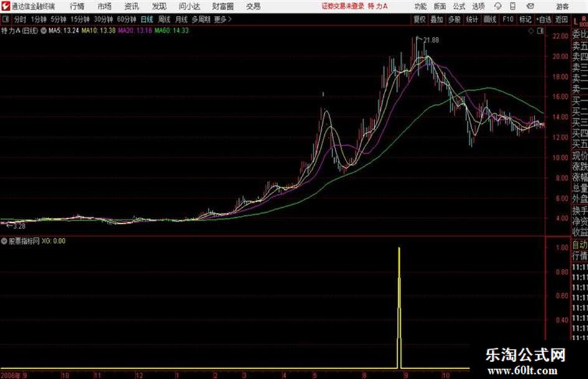The height and width of the screenshot is (379, 588).
Task: Click the 统计 statistics button
Action: (x=472, y=19)
